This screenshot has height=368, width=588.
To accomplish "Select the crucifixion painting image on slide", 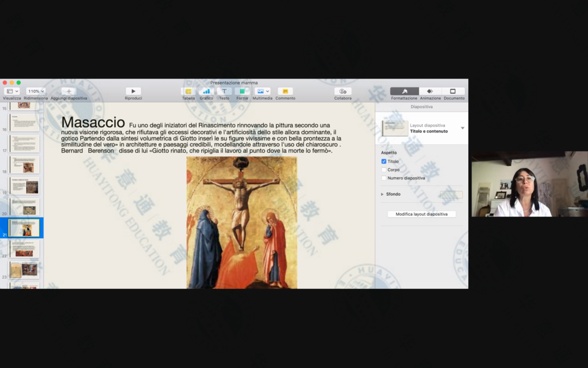I will (242, 222).
